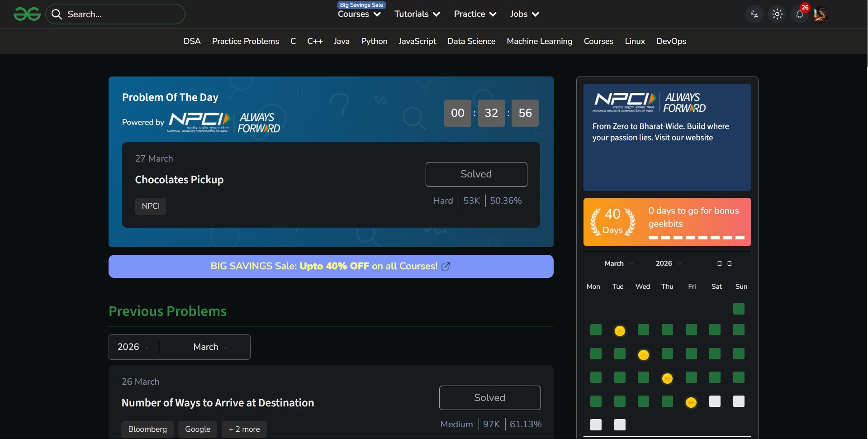
Task: Click the white day square in the Mon column
Action: pos(596,425)
